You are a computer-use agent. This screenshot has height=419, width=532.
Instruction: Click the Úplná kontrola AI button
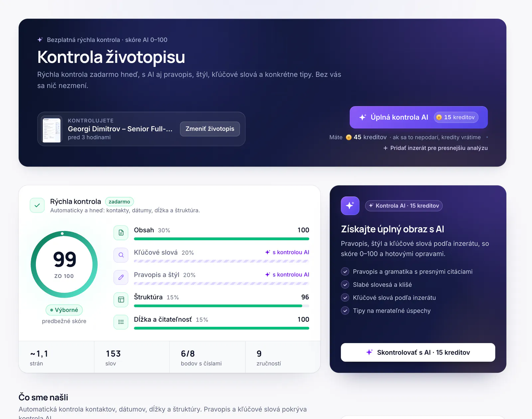tap(419, 117)
